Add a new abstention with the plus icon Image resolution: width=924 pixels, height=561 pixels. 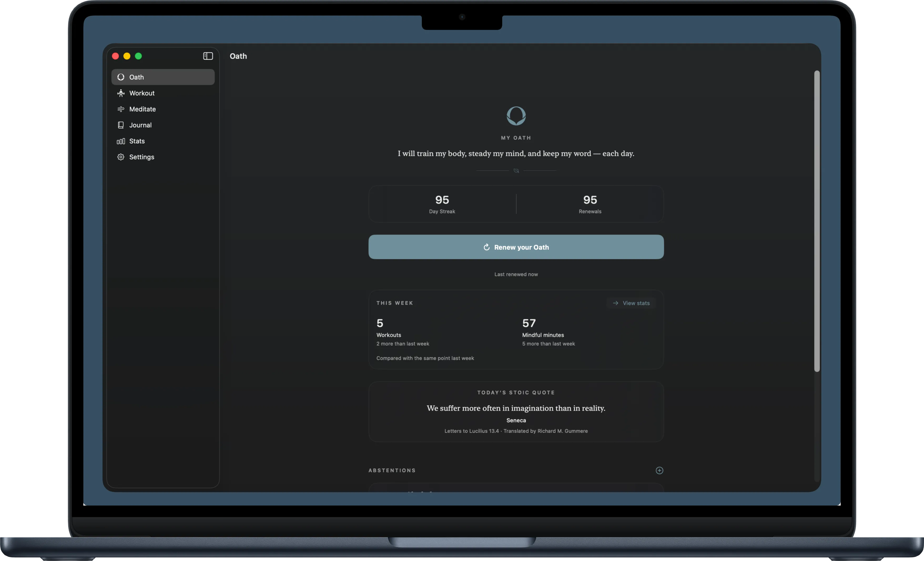pos(659,470)
